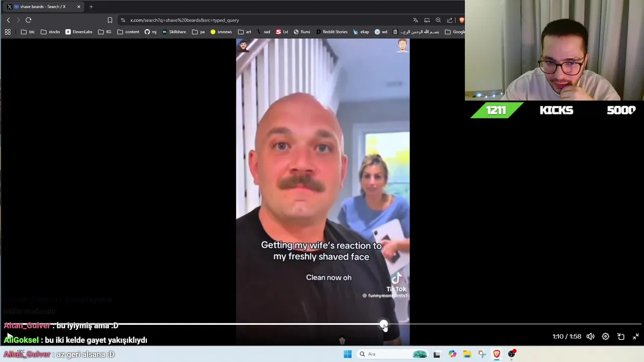Screen dimensions: 644x362
Task: Open the btc bookmarks folder
Action: (28, 32)
